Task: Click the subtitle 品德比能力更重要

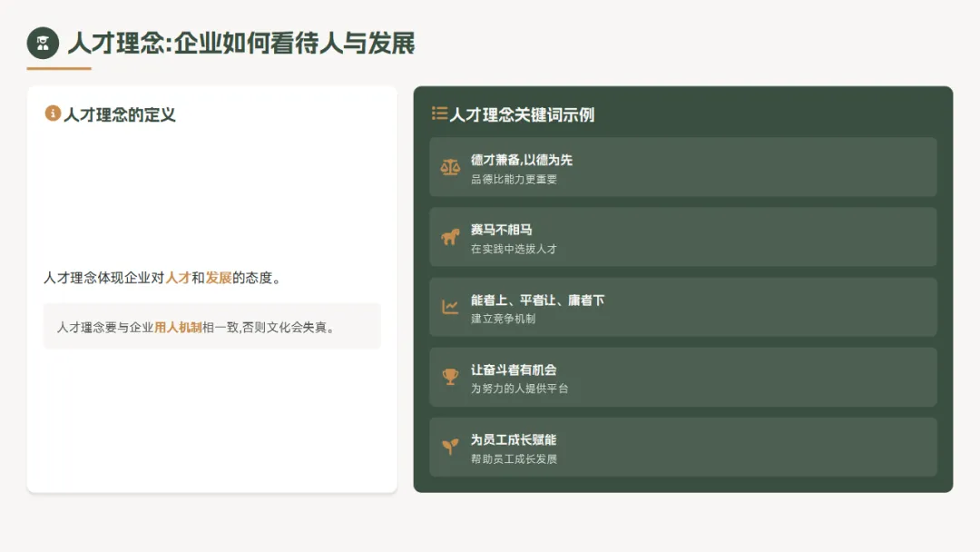Action: (514, 180)
